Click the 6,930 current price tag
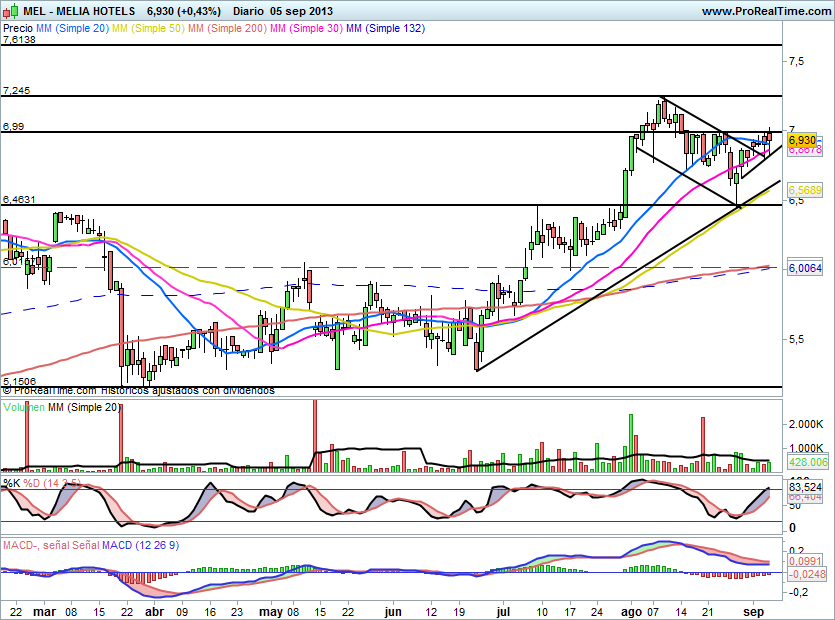Screen dimensions: 835x620 pyautogui.click(x=802, y=140)
